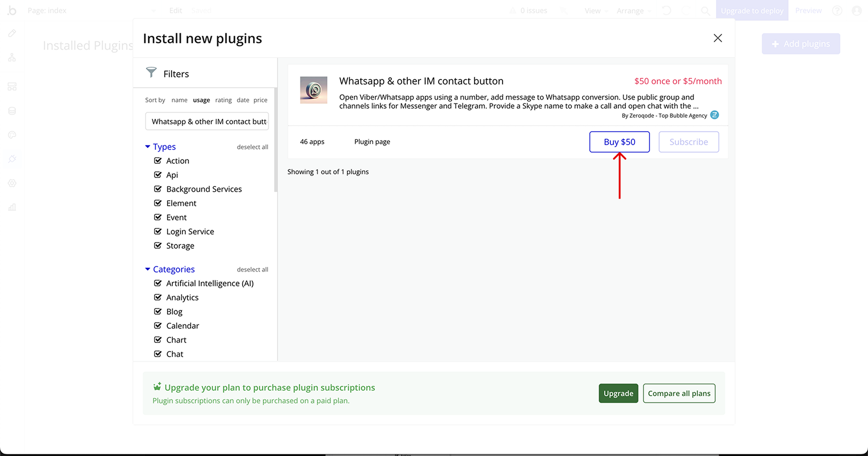Toggle the Artificial Intelligence (AI) category checkbox
This screenshot has height=456, width=868.
click(158, 283)
